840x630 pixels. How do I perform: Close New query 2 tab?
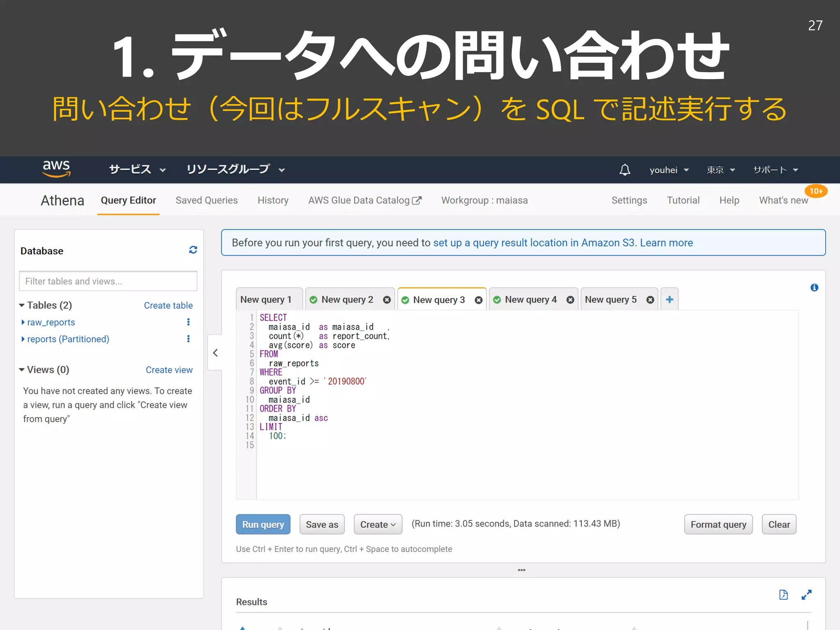point(387,300)
